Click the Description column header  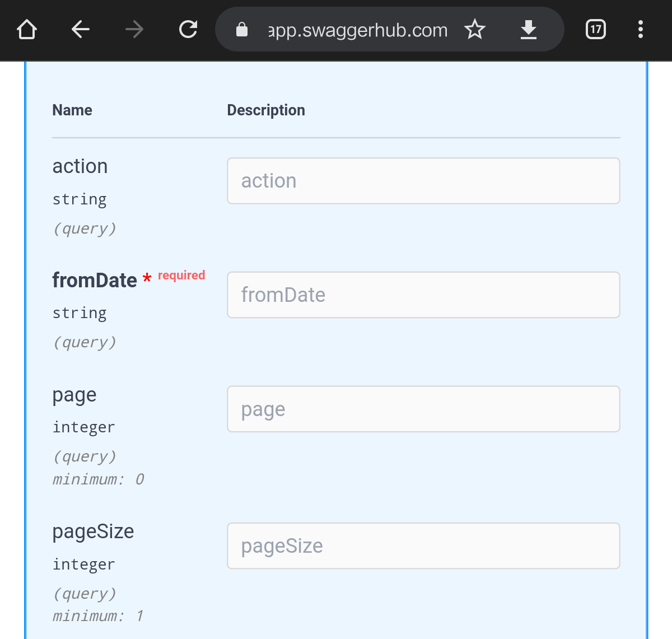266,110
